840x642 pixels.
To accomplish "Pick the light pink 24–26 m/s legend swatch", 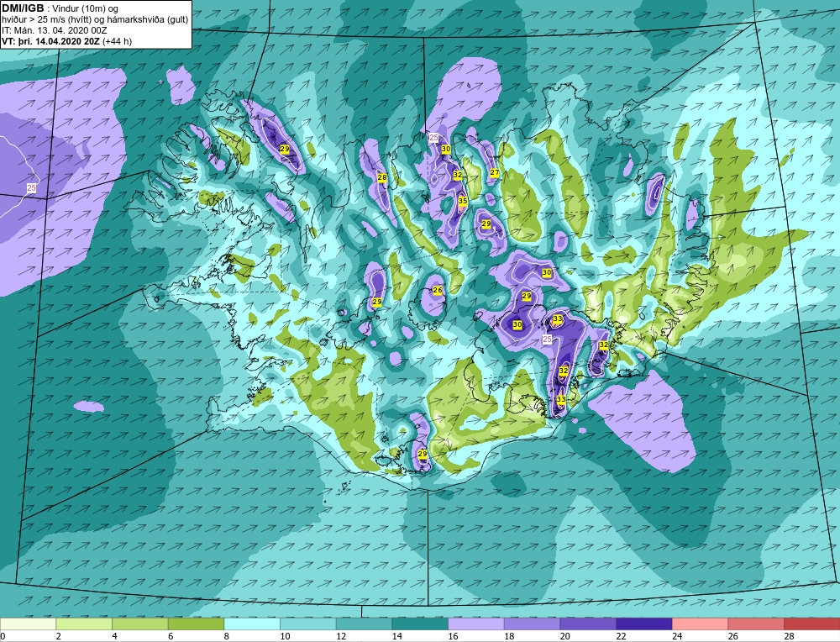I will pos(700,624).
